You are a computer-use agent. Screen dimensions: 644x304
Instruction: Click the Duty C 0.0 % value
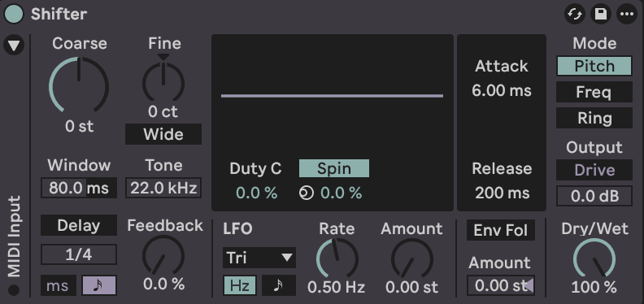(257, 193)
